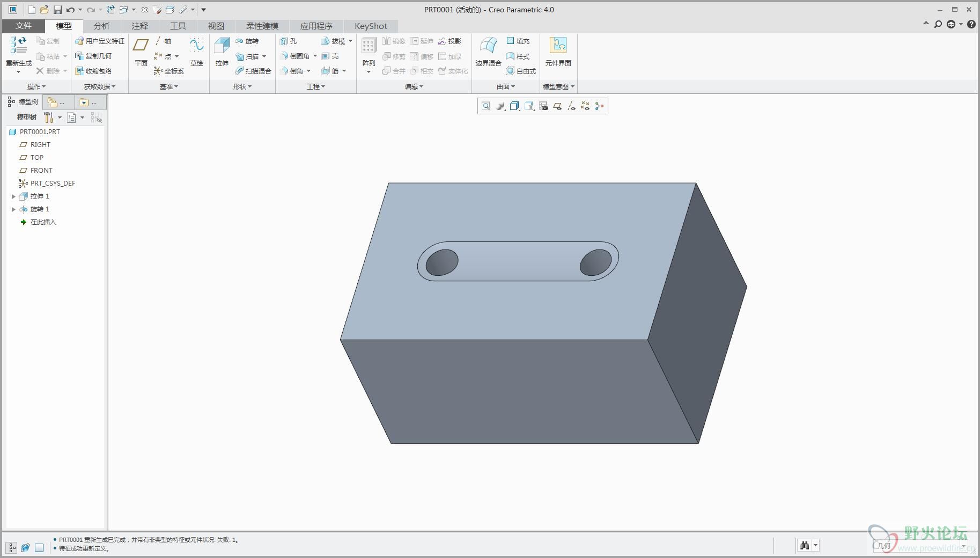Screen dimensions: 980x558
Task: Open the display style dropdown in graphics toolbar
Action: click(x=514, y=106)
